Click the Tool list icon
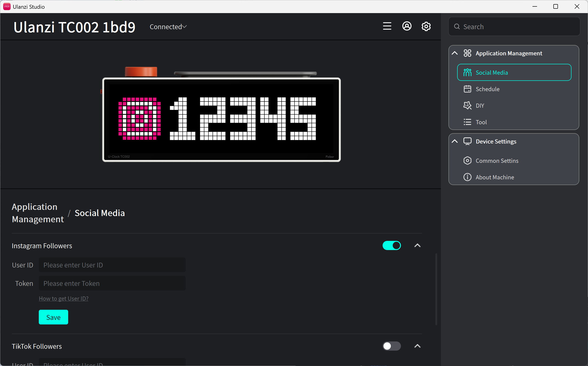This screenshot has height=366, width=588. point(467,122)
